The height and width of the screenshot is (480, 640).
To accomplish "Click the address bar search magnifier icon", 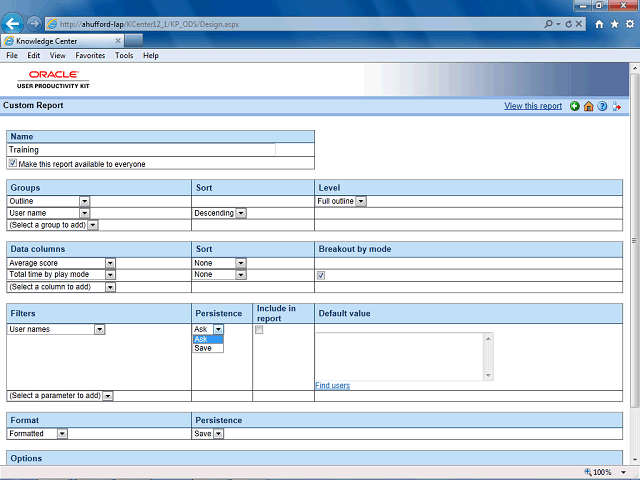I will 549,24.
